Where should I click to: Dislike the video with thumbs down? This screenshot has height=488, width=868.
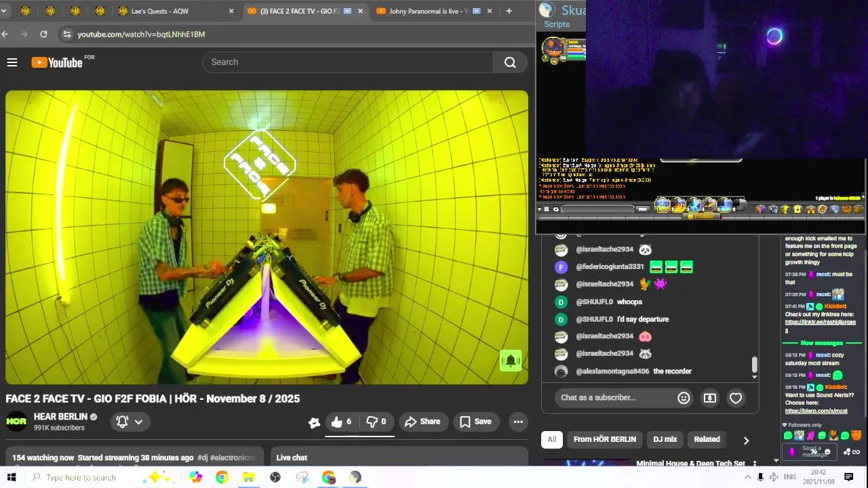(x=376, y=422)
